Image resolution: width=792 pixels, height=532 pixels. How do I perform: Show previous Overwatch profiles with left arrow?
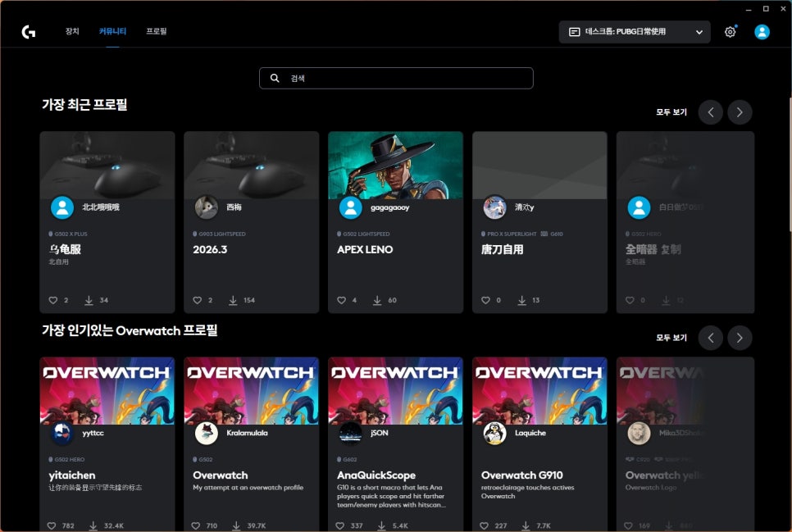pos(710,337)
